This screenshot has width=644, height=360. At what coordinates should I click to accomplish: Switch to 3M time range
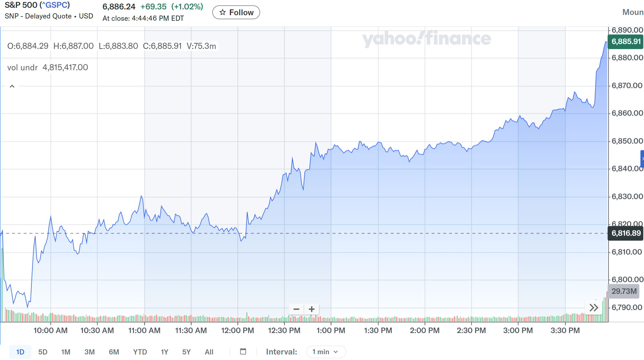(x=89, y=352)
